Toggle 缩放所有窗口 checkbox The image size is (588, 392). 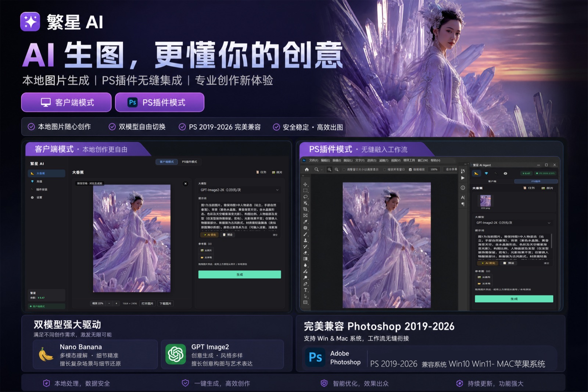[x=384, y=170]
